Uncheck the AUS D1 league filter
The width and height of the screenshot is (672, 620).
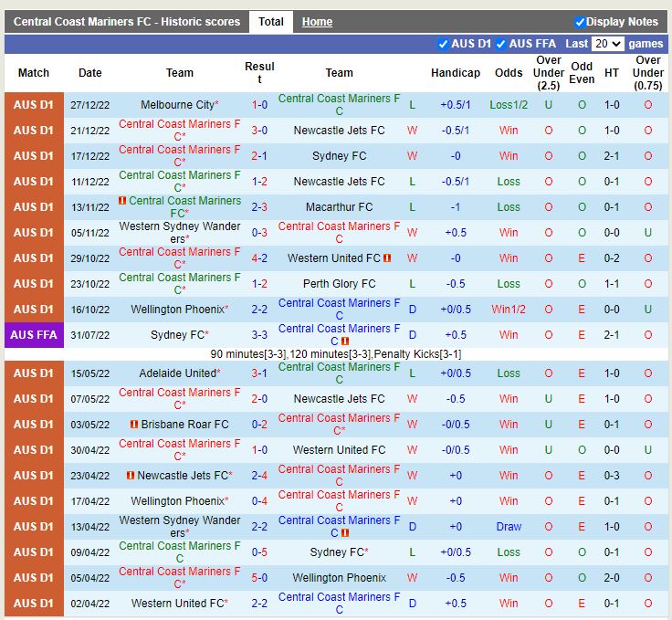click(444, 44)
